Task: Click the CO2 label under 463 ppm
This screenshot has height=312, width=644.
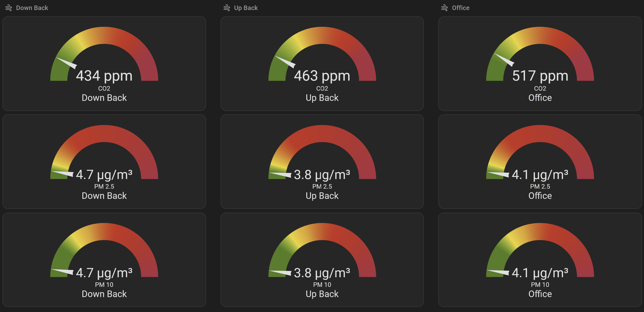Action: tap(322, 88)
